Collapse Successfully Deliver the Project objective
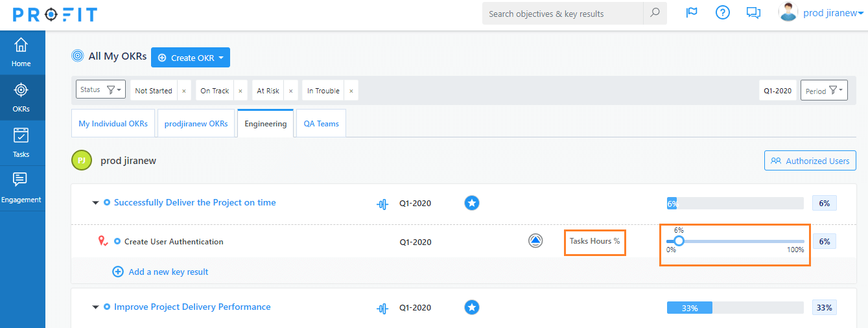The width and height of the screenshot is (868, 328). (96, 203)
